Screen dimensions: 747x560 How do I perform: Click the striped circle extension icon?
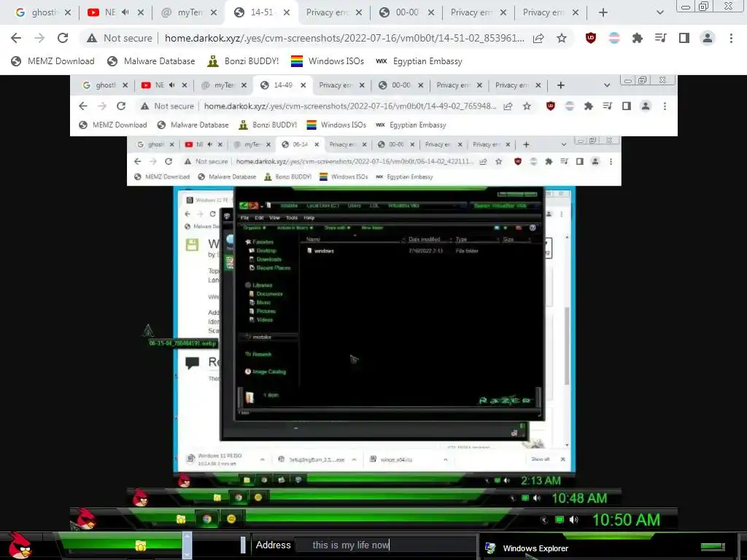[x=614, y=38]
